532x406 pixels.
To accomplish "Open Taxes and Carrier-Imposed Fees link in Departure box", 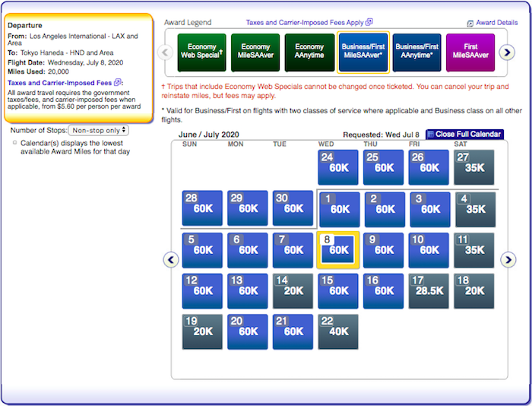I will [60, 83].
